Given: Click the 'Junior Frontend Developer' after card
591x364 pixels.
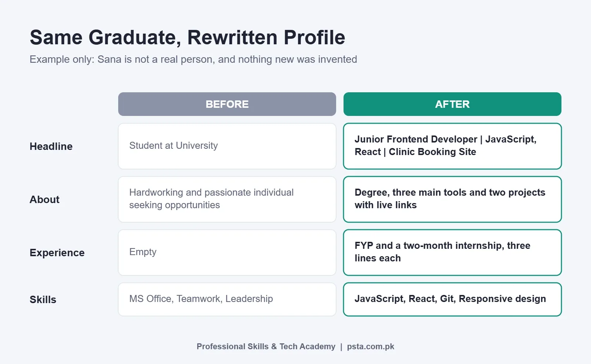Looking at the screenshot, I should tap(452, 146).
